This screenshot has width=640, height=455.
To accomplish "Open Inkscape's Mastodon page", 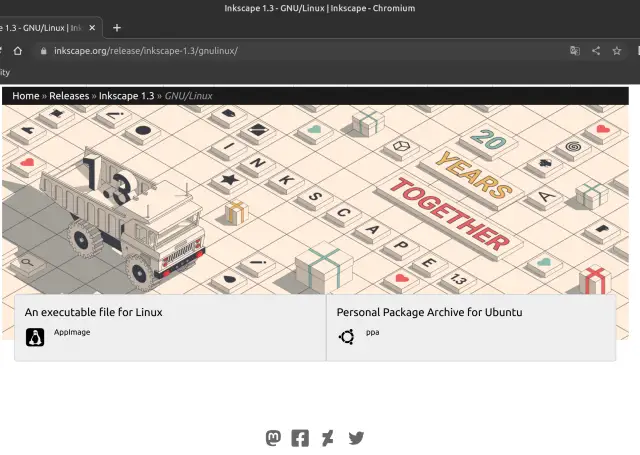I will (x=273, y=438).
